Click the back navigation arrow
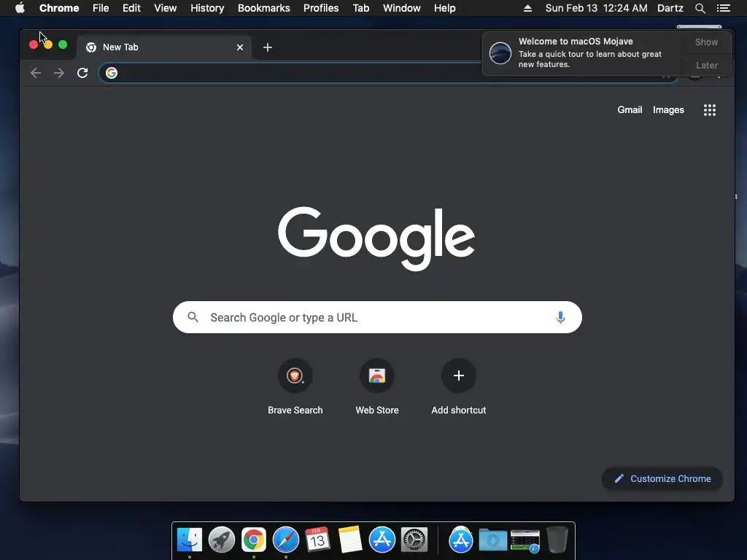Viewport: 747px width, 560px height. click(36, 73)
